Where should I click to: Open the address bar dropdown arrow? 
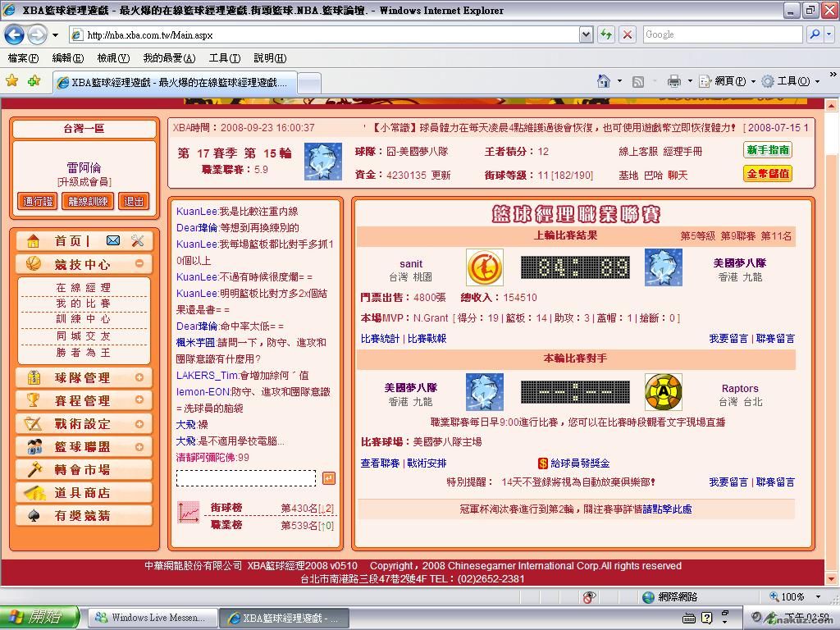[586, 34]
